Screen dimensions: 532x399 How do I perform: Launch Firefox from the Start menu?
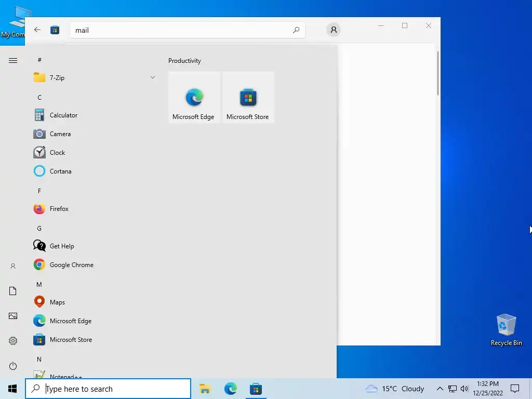pyautogui.click(x=94, y=208)
